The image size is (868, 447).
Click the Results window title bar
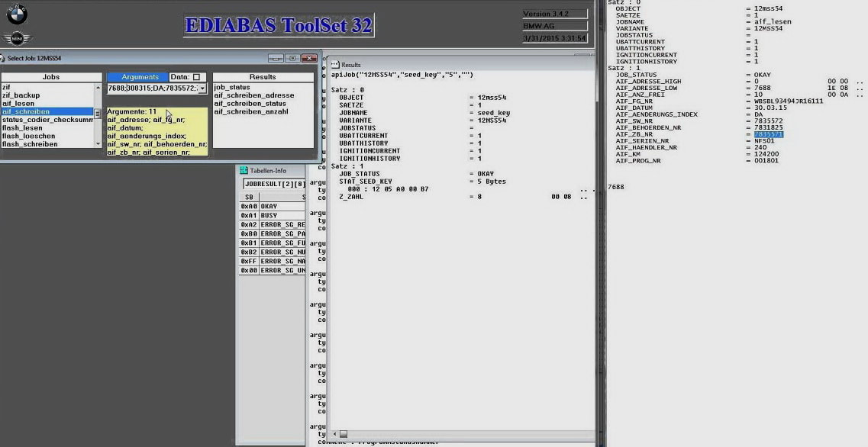point(460,65)
